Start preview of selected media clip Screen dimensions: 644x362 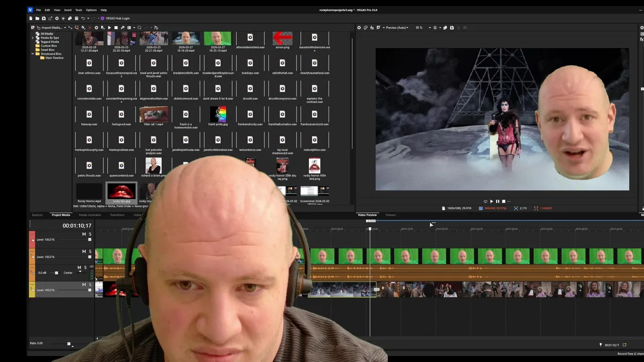click(109, 28)
